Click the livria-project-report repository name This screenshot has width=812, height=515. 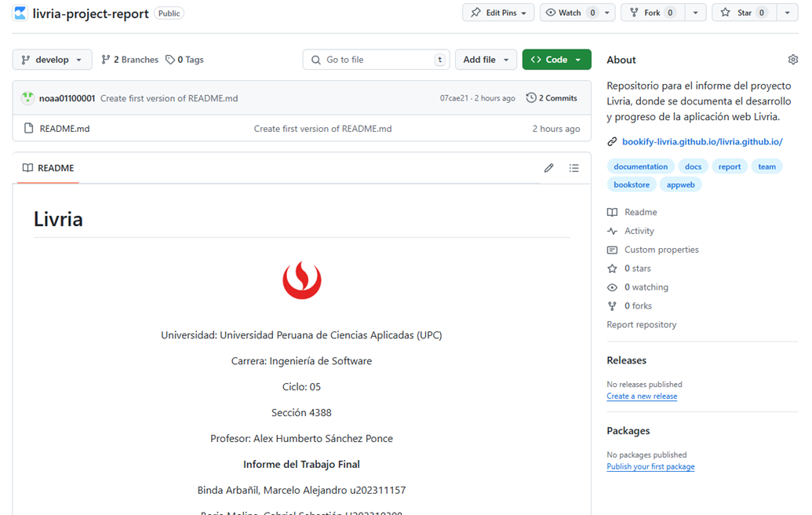(x=91, y=13)
